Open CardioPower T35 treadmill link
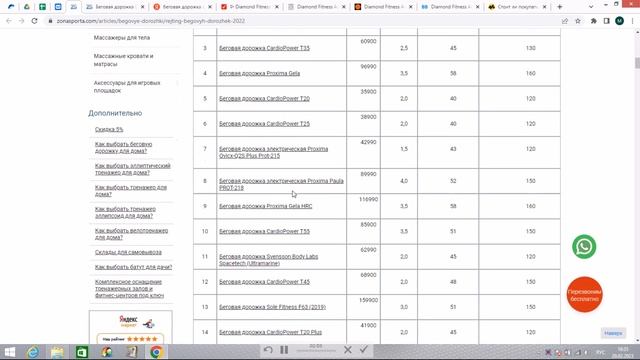The image size is (640, 360). (264, 48)
